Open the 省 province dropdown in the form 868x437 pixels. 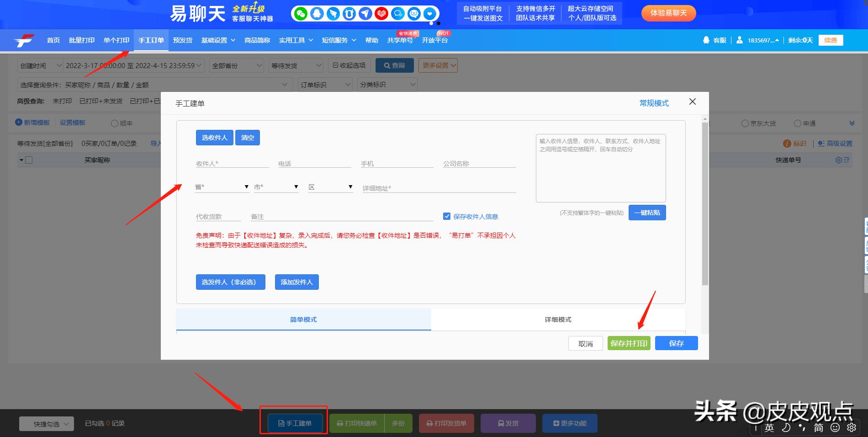222,187
